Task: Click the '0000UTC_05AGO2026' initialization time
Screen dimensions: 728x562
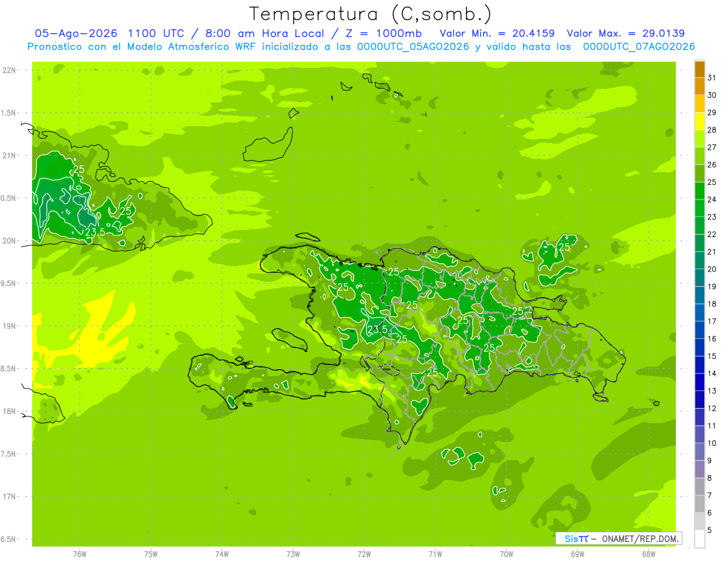Action: [413, 47]
